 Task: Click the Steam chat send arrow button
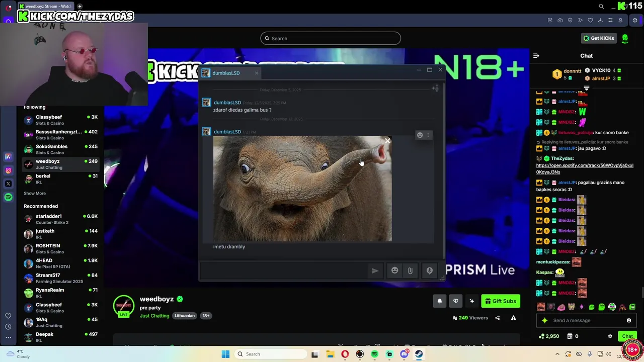(375, 270)
